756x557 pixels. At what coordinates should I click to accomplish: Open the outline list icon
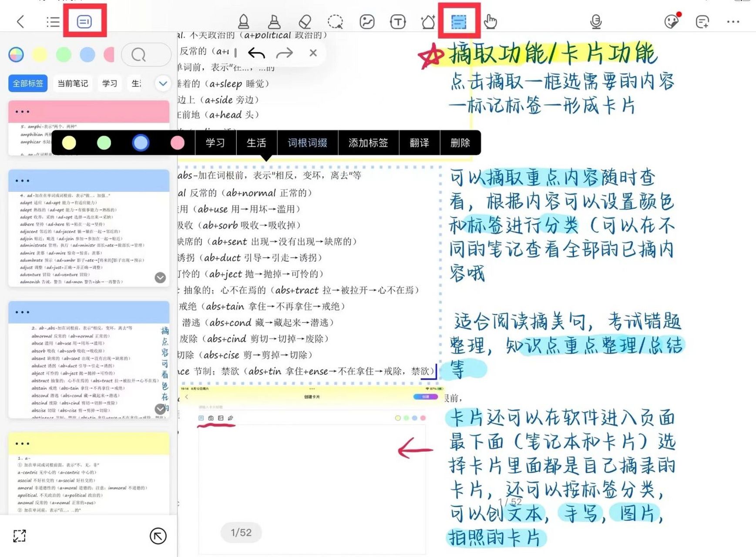pos(53,21)
